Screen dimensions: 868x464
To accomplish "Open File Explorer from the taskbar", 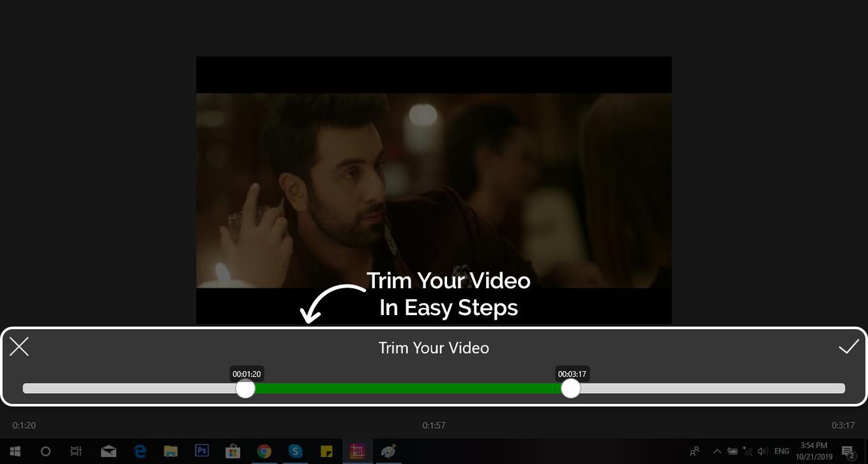I will click(x=171, y=451).
